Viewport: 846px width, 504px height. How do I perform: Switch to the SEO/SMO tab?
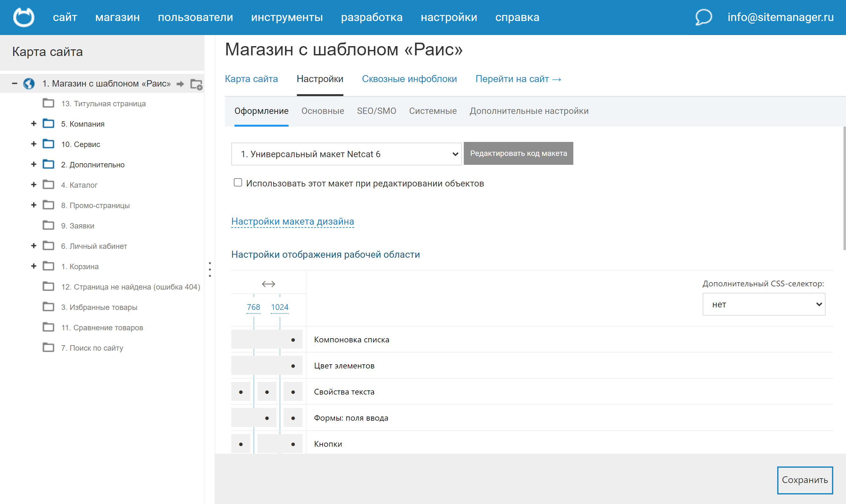coord(376,111)
